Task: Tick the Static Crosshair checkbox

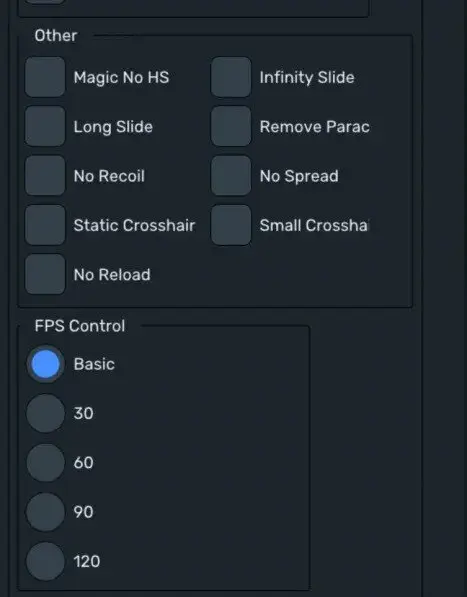Action: click(x=45, y=225)
